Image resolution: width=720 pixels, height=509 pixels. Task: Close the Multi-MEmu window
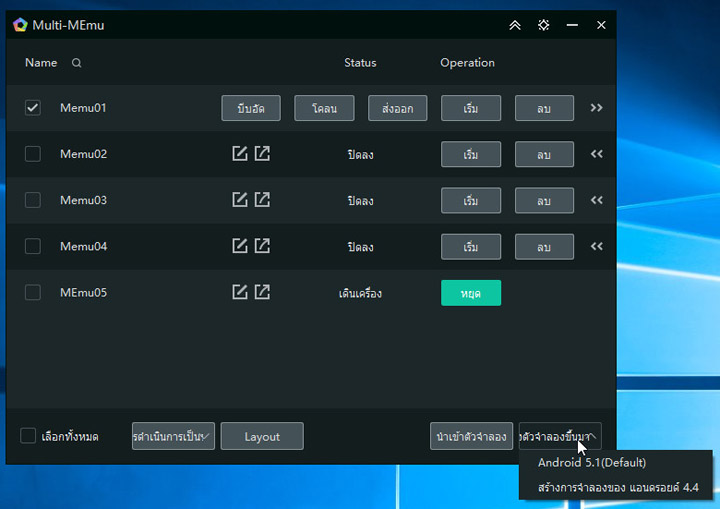tap(601, 25)
